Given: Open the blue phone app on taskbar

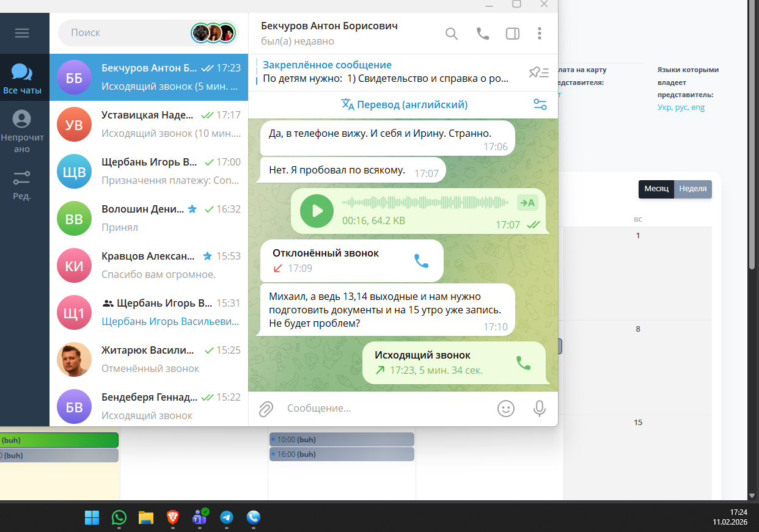Looking at the screenshot, I should tap(254, 517).
